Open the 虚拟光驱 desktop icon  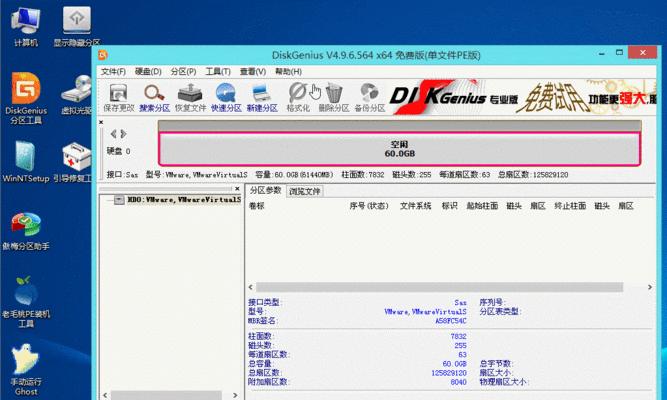pyautogui.click(x=77, y=94)
